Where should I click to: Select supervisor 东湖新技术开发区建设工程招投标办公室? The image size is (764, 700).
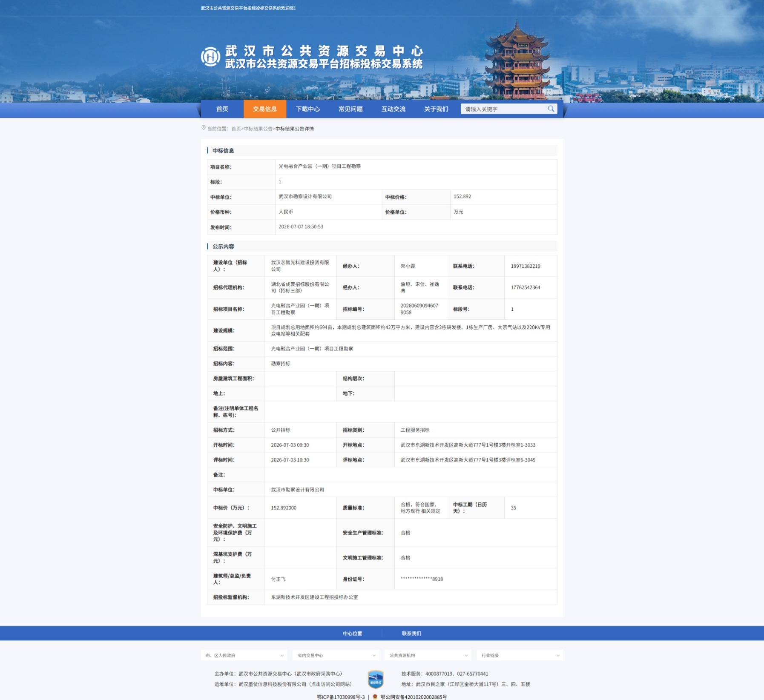(x=314, y=597)
